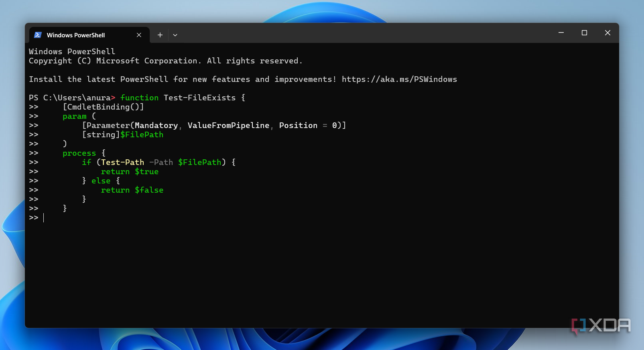The image size is (644, 350).
Task: Click the Test-FileExists function name
Action: 199,98
